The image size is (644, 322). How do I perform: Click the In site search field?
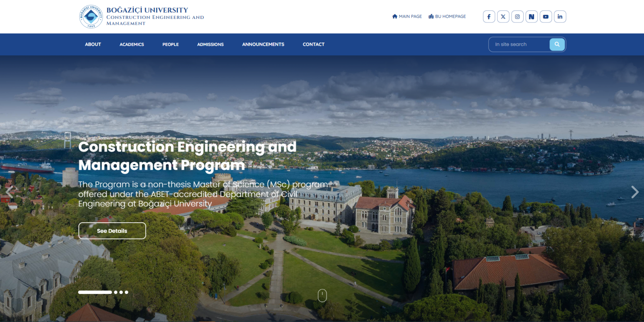(519, 44)
